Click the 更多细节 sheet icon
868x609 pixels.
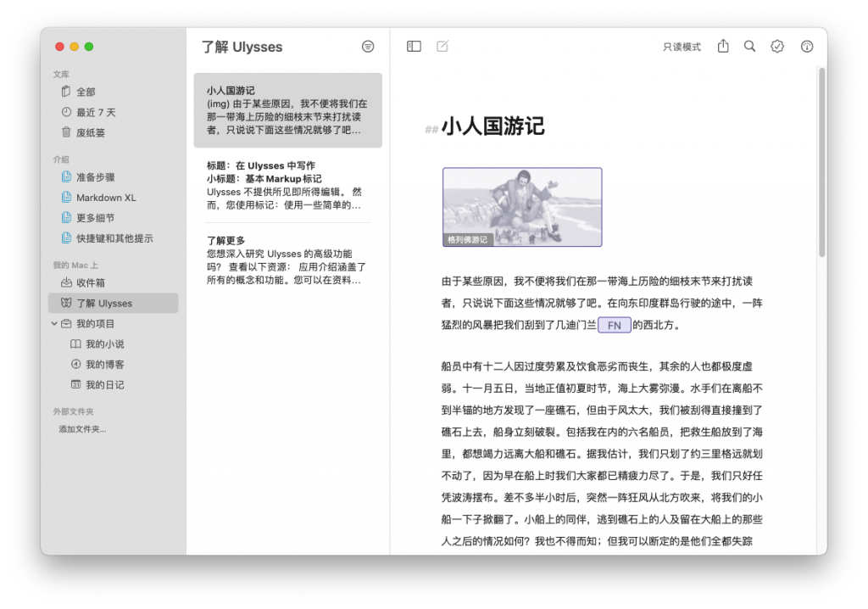[x=66, y=217]
